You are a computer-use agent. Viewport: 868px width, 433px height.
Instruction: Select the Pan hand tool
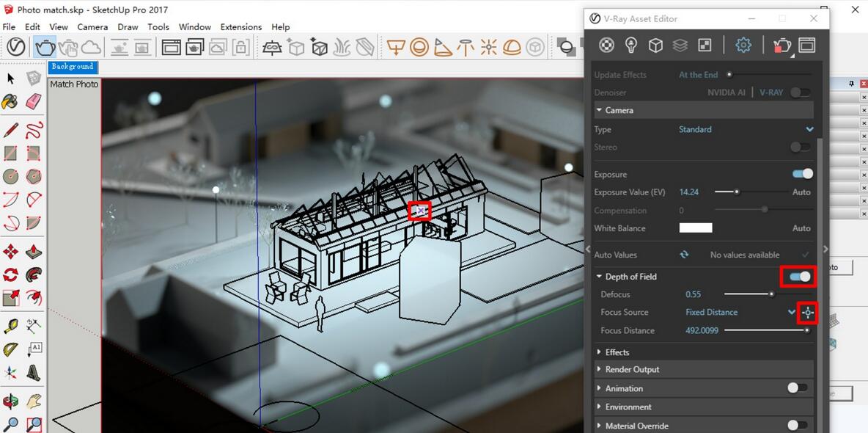34,401
